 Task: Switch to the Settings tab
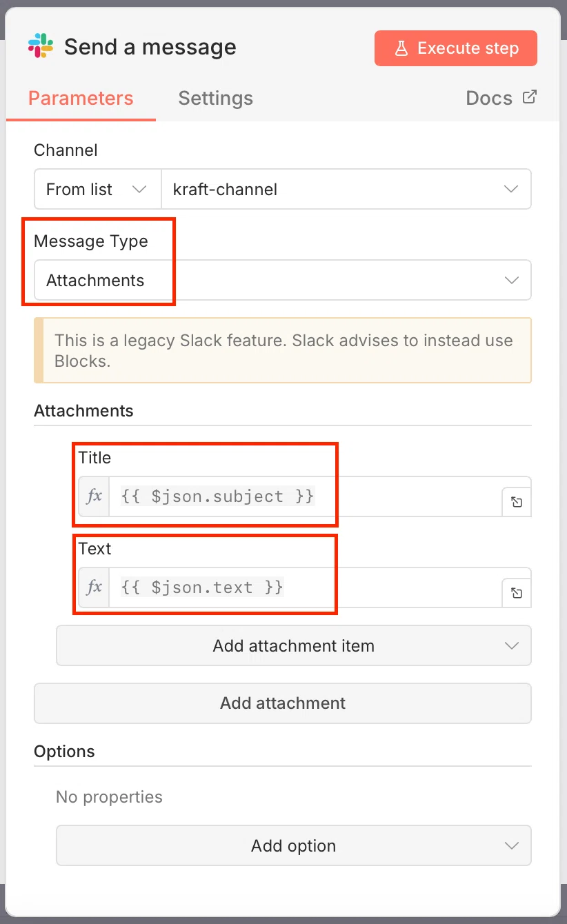point(216,98)
